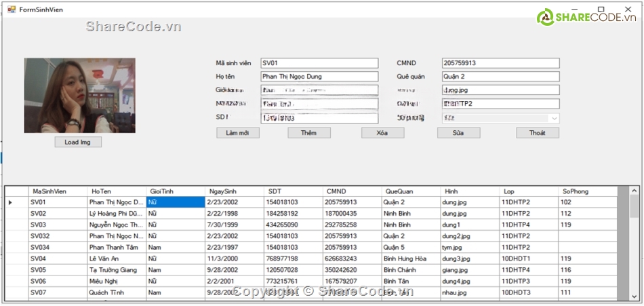Click the Lý Hoàng Phi Dũ... name cell
Image resolution: width=644 pixels, height=306 pixels.
(117, 214)
